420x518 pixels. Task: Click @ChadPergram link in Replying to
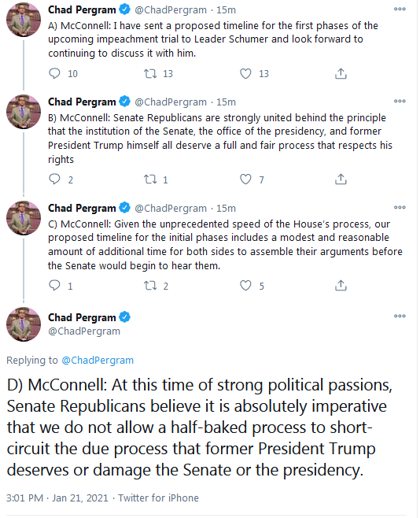pyautogui.click(x=98, y=360)
